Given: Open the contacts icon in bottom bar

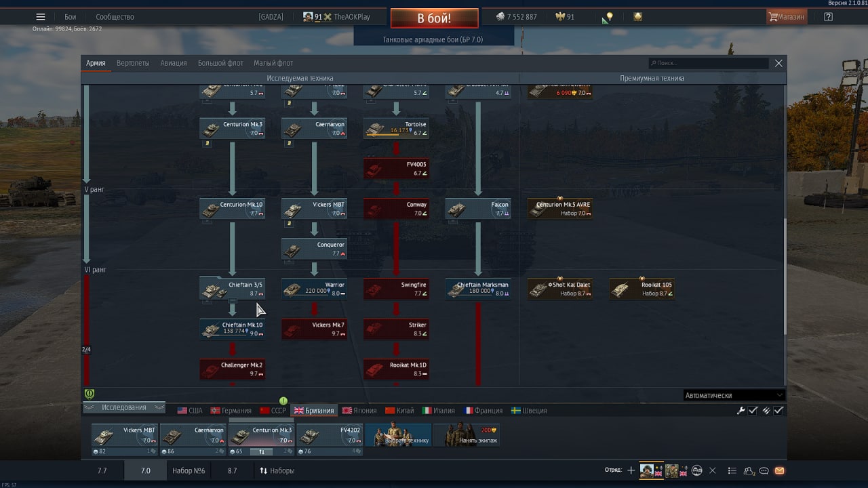Looking at the screenshot, I should coord(749,470).
